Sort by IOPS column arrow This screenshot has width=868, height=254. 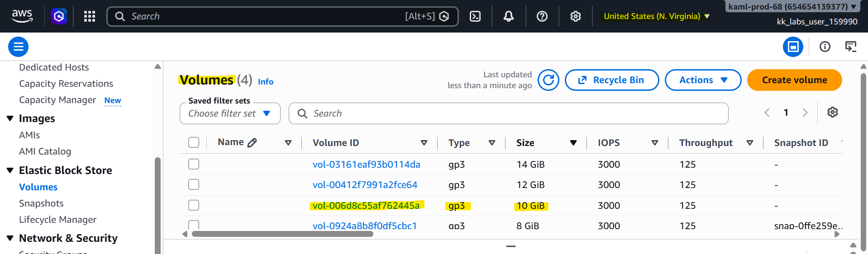[655, 143]
